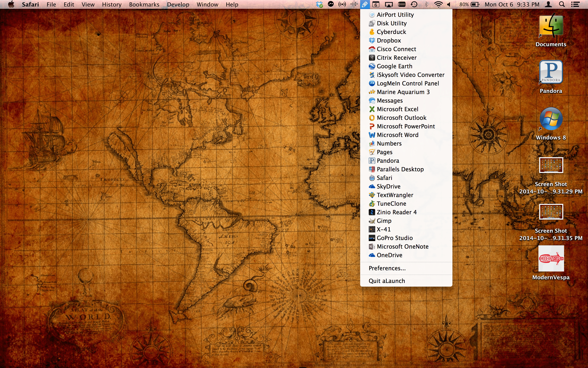Click the date and time Mon Oct 6

point(512,4)
